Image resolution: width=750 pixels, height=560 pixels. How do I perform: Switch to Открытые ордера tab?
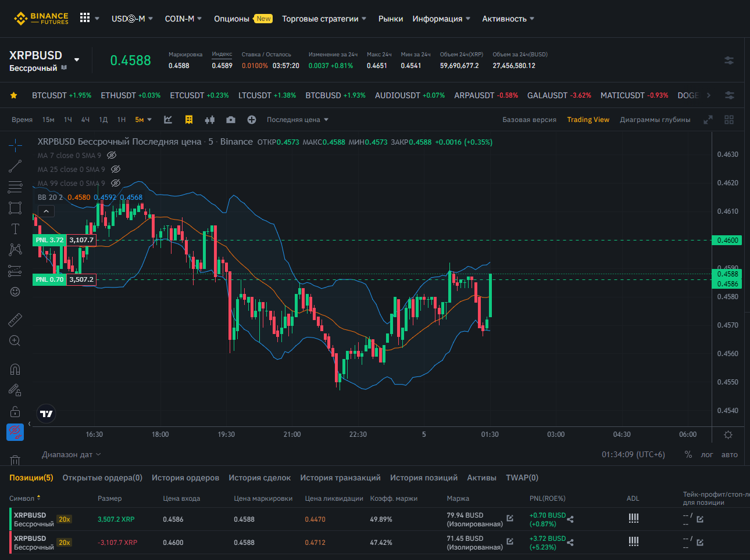102,478
